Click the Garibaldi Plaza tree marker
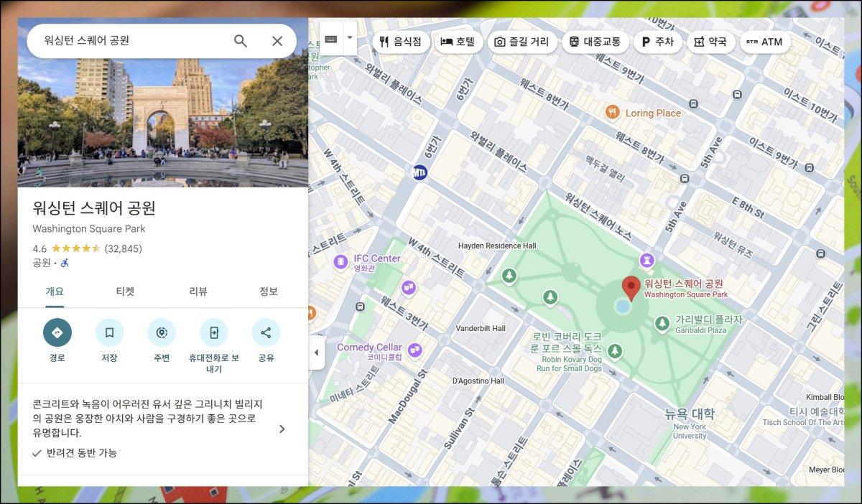862x504 pixels. 662,324
